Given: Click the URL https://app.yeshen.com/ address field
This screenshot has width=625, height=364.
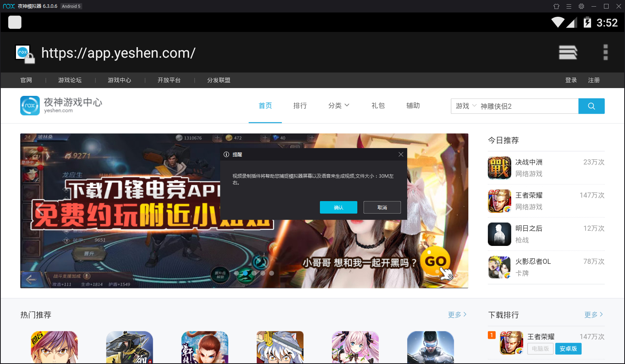Looking at the screenshot, I should [118, 53].
